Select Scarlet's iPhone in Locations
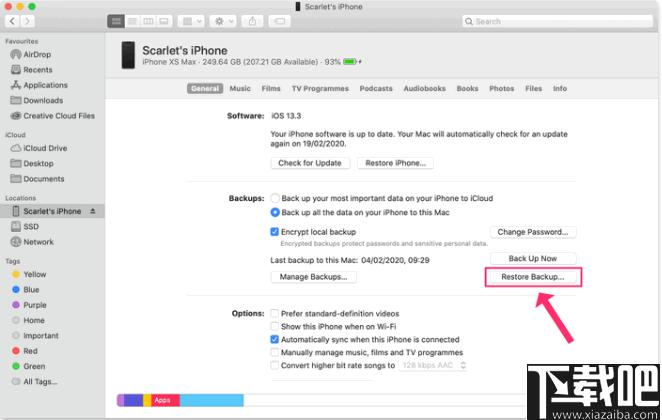 (52, 211)
